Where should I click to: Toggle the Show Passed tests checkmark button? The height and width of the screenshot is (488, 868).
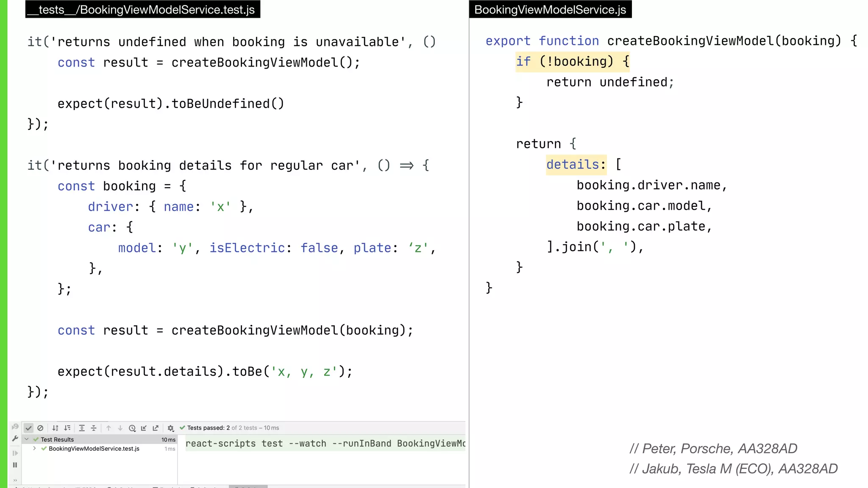pos(28,428)
